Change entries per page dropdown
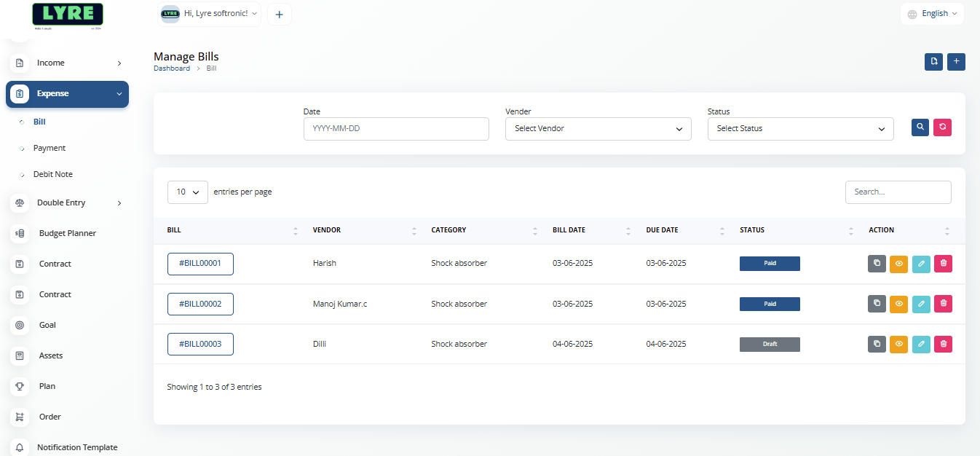This screenshot has height=456, width=980. (x=188, y=192)
